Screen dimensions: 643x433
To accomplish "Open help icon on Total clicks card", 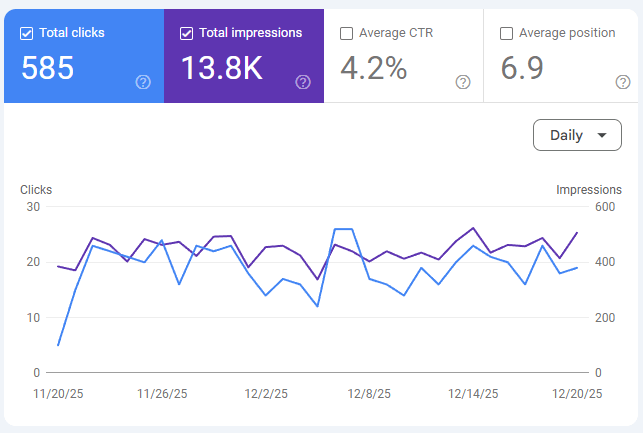I will pos(143,82).
